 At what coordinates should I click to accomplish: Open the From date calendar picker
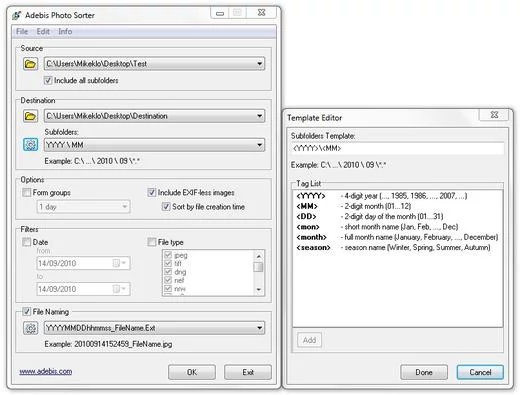pos(119,263)
